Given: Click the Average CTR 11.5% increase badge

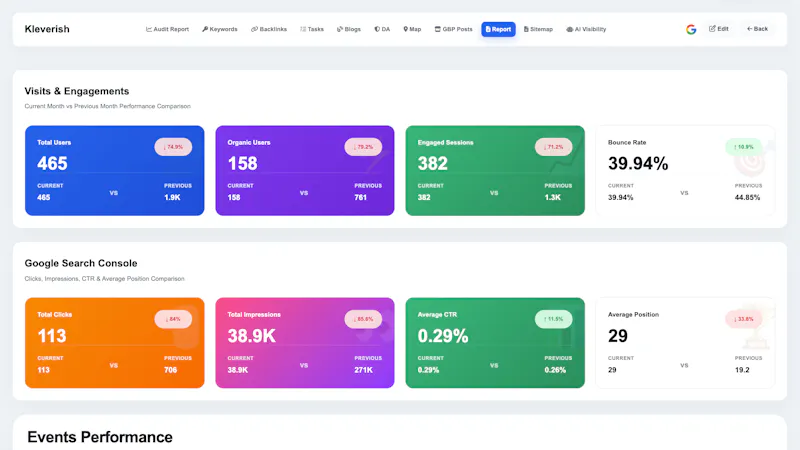Looking at the screenshot, I should pyautogui.click(x=554, y=319).
